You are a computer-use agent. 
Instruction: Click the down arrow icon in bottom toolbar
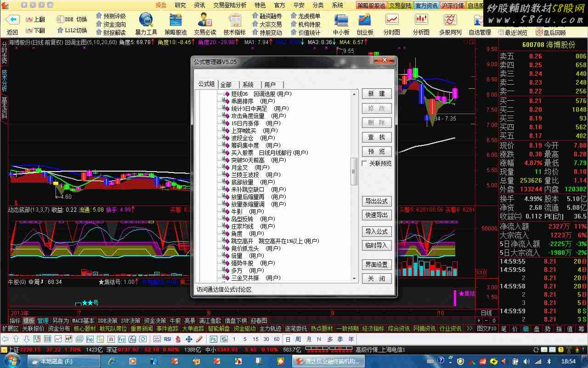[26, 339]
